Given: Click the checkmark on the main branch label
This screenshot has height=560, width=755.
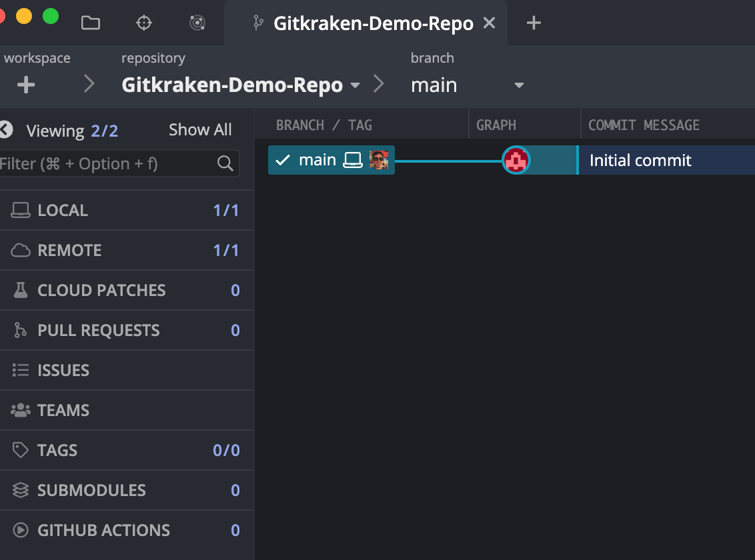Looking at the screenshot, I should [283, 160].
